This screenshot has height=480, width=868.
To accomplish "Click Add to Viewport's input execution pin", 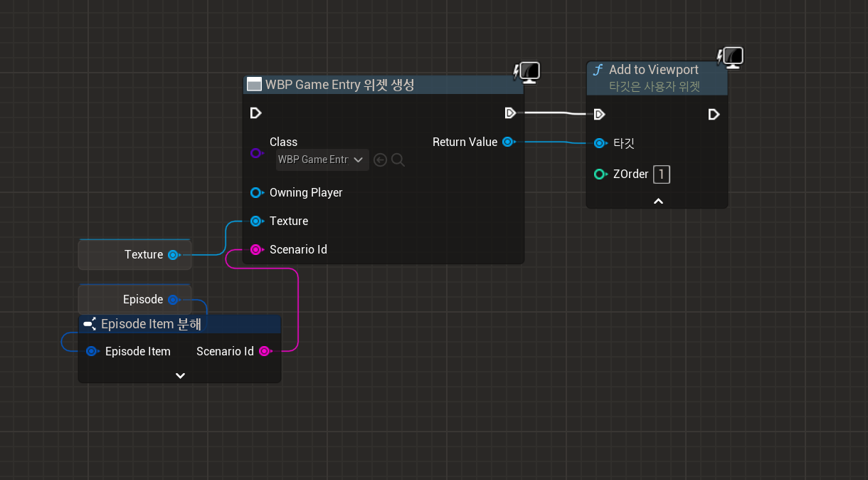I will click(599, 115).
